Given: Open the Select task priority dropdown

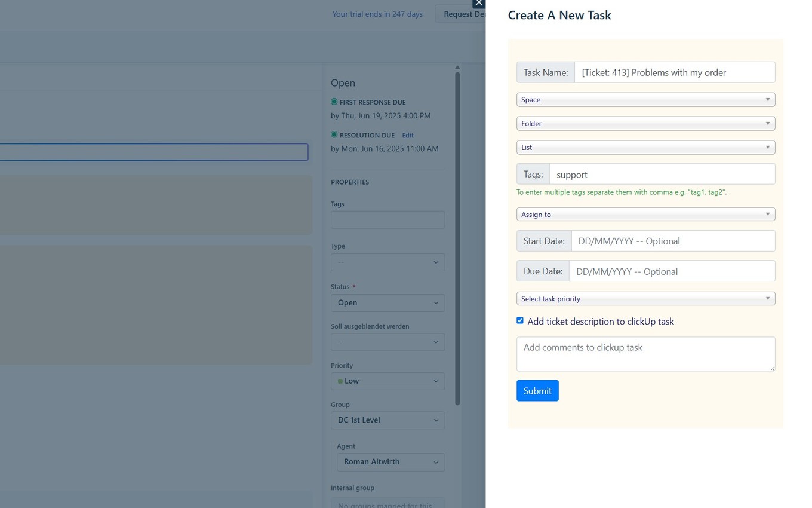Looking at the screenshot, I should click(x=645, y=298).
